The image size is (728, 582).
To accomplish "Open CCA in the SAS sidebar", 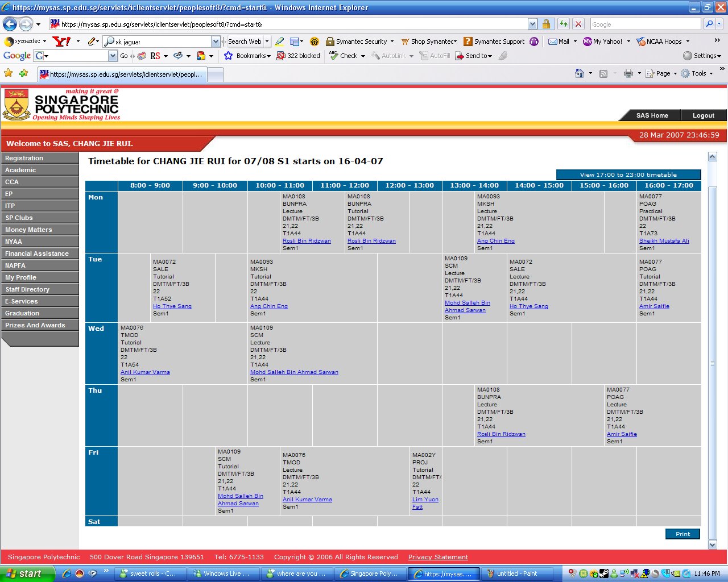I will click(x=39, y=182).
